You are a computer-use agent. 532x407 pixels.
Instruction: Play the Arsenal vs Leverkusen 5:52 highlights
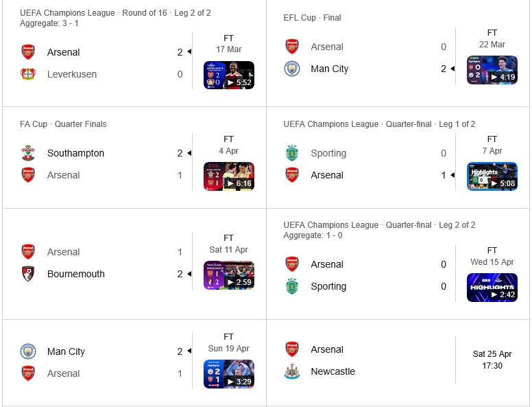[x=229, y=75]
